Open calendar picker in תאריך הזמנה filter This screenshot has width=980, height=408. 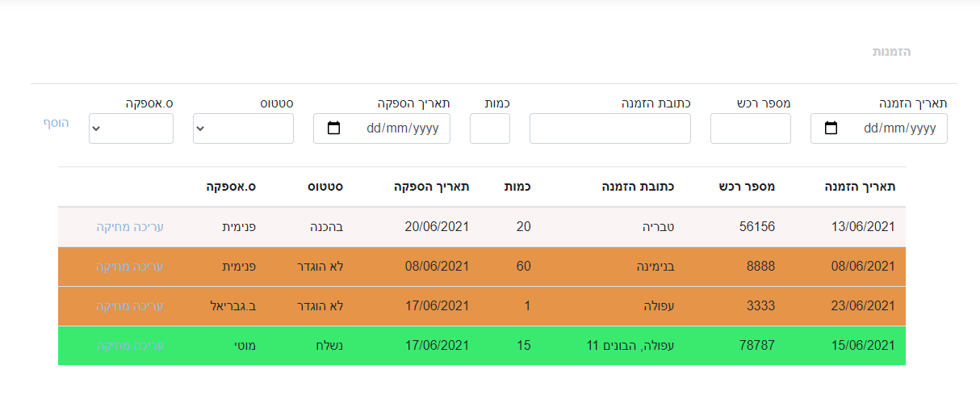[x=831, y=128]
